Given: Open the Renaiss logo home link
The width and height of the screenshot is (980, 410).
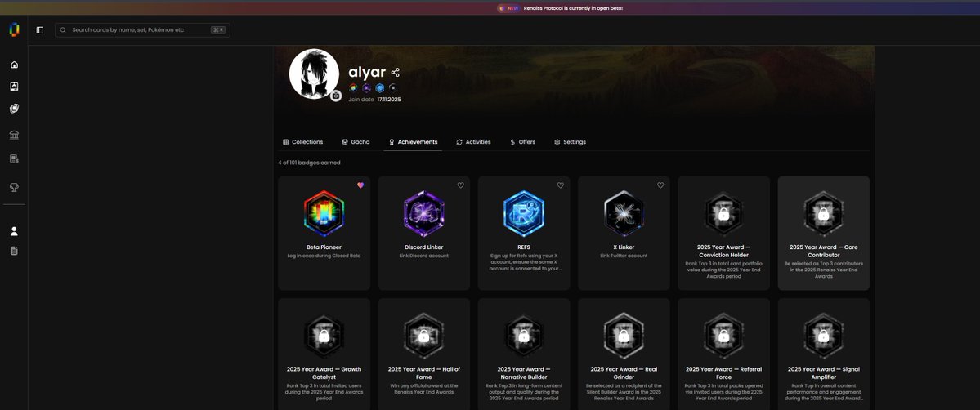Looking at the screenshot, I should (14, 29).
